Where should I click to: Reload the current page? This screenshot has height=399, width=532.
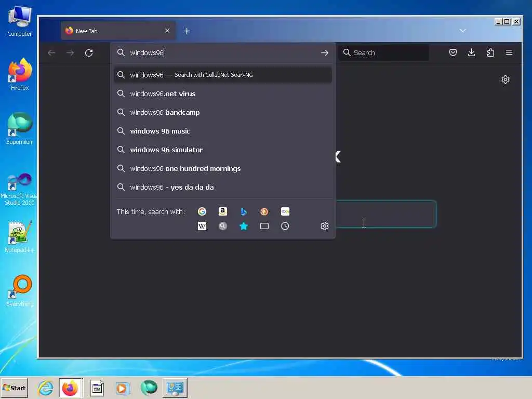(89, 52)
